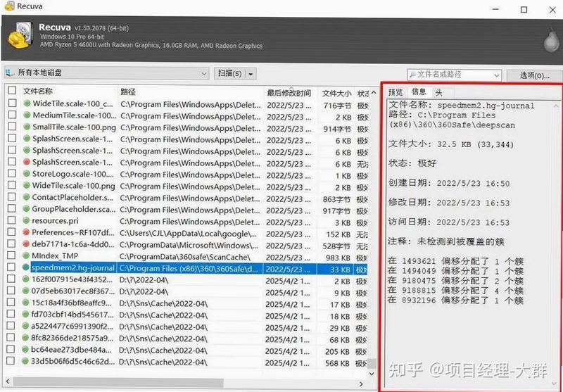Click green status dot for MediumTile.scale-100
Viewport: 563px width, 392px height.
click(27, 115)
